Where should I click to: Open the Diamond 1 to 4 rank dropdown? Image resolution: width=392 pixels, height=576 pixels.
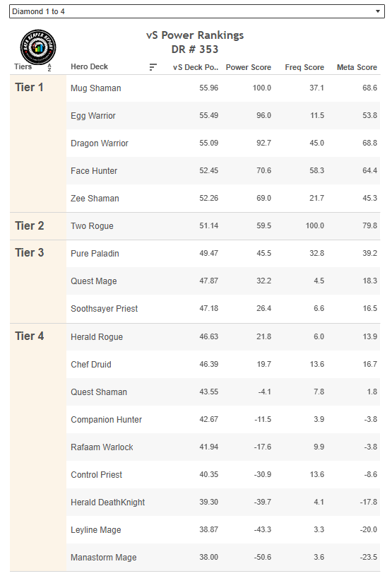point(197,11)
